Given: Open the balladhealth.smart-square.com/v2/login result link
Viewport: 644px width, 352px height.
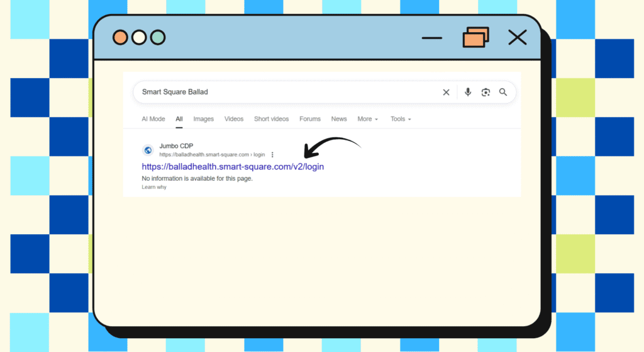Looking at the screenshot, I should pos(233,167).
